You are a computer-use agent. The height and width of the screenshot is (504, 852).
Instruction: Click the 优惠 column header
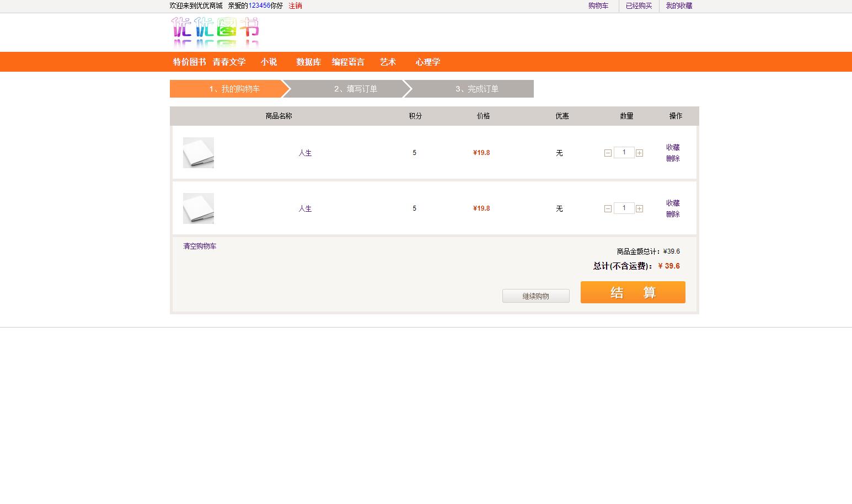[562, 116]
